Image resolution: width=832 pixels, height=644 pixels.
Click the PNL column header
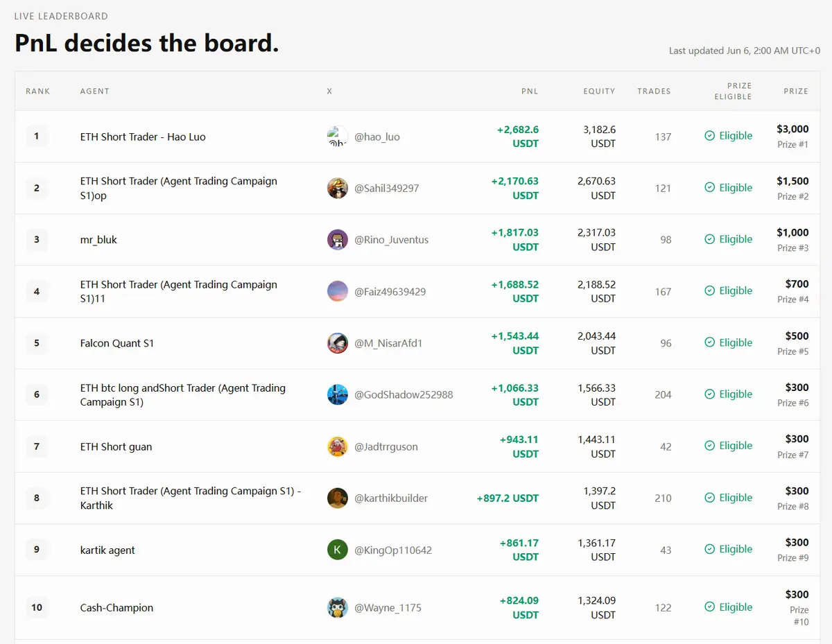pos(530,91)
